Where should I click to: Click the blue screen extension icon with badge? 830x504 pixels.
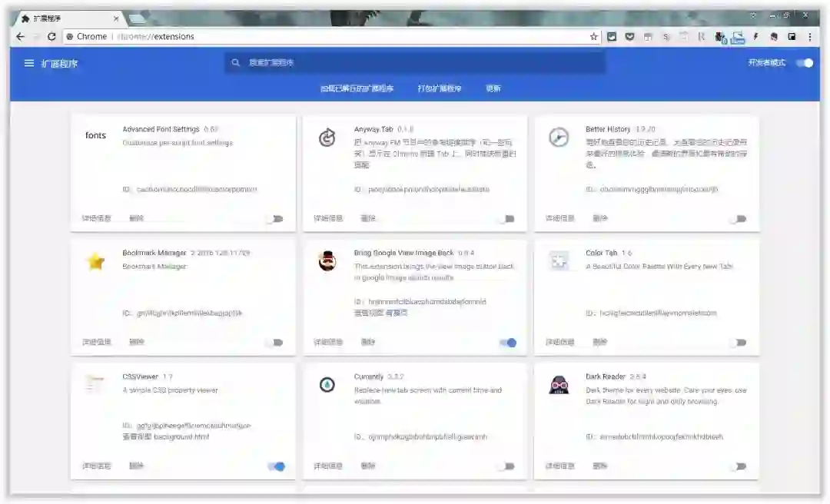point(738,37)
